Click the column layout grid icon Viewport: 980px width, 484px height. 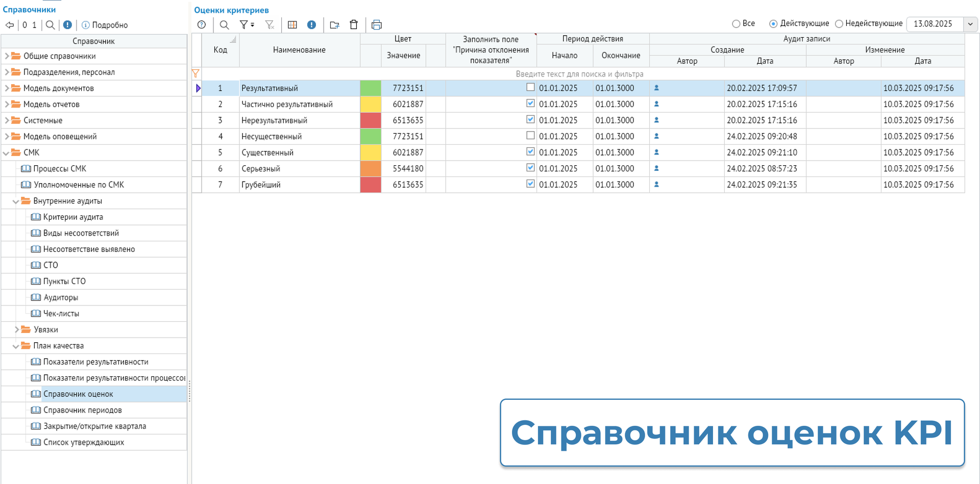click(x=292, y=24)
